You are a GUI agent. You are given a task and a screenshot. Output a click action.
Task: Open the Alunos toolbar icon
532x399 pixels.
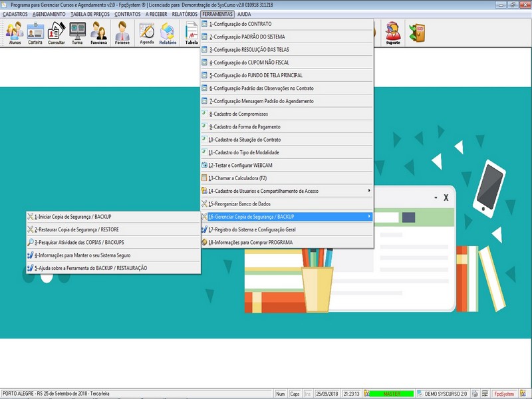[14, 33]
